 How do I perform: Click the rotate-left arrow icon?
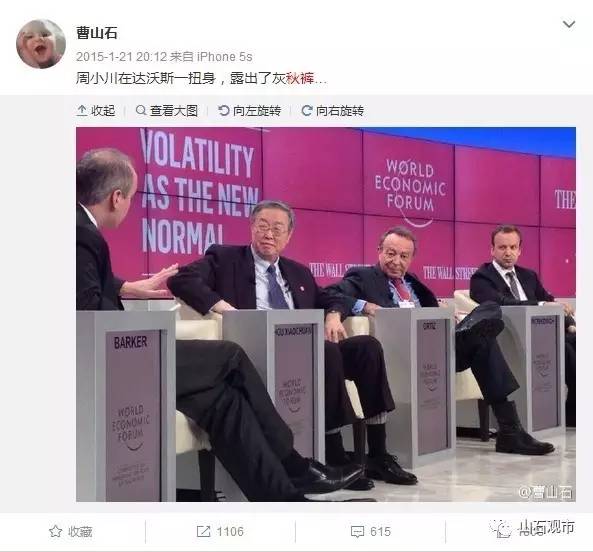click(x=224, y=110)
